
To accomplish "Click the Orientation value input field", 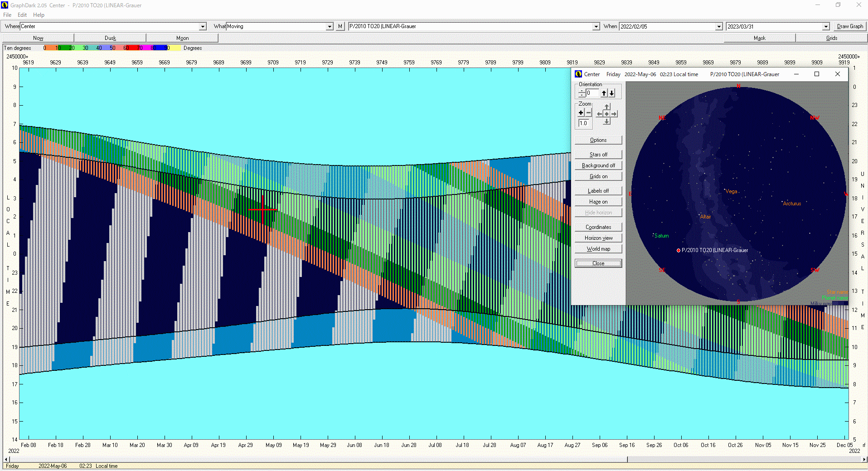I will 592,93.
